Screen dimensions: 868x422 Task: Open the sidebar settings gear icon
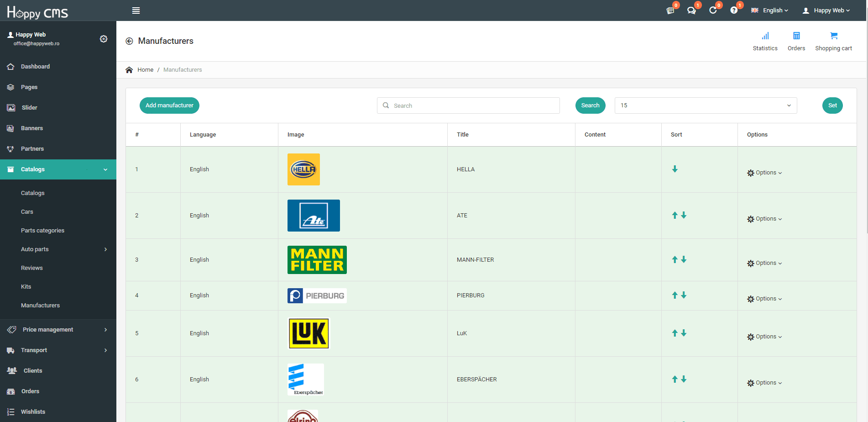pos(104,39)
